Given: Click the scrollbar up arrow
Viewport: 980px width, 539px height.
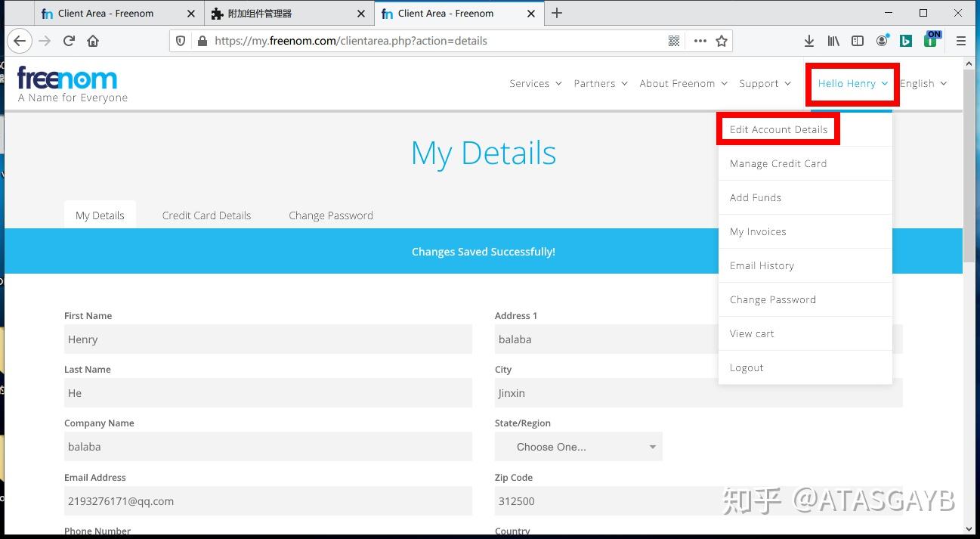Looking at the screenshot, I should coord(969,63).
